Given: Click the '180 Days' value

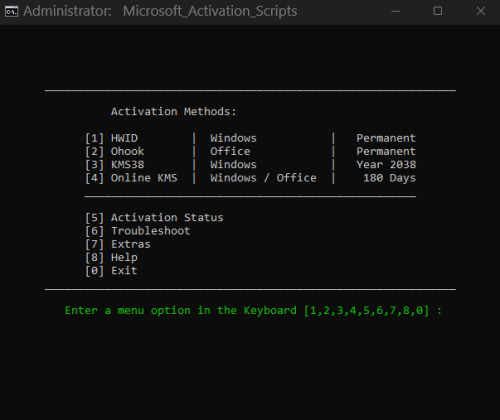Looking at the screenshot, I should click(389, 178).
